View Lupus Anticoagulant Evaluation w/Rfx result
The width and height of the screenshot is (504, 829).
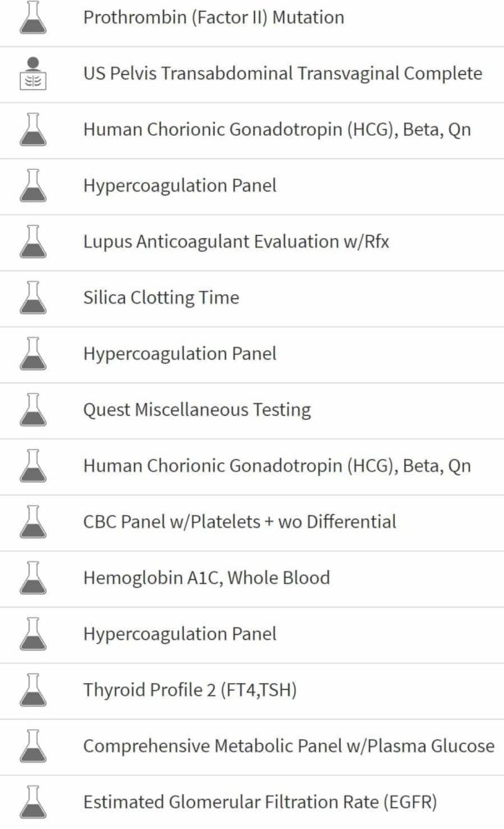[252, 242]
